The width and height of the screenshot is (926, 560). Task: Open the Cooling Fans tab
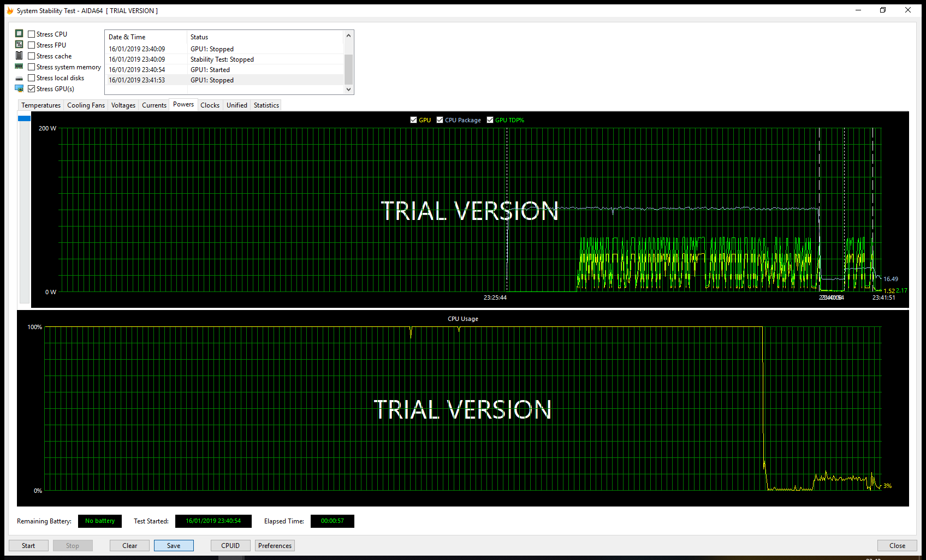[x=86, y=105]
